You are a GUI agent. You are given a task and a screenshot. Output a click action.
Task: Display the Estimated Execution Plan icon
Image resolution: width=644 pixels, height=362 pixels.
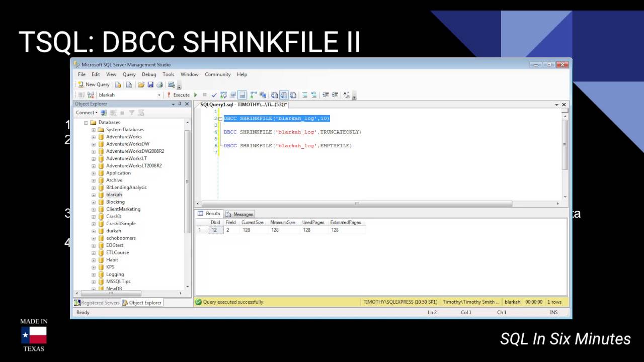(223, 95)
